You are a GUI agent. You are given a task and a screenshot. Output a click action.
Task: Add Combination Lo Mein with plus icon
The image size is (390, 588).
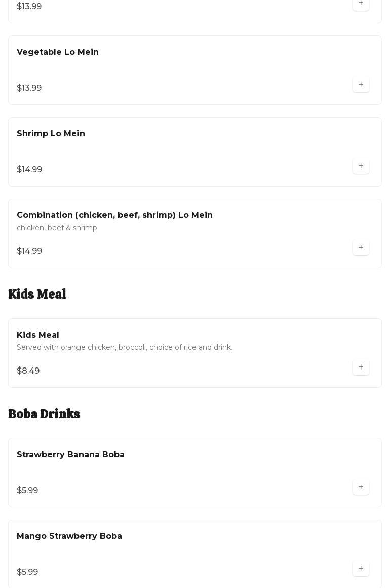tap(361, 248)
